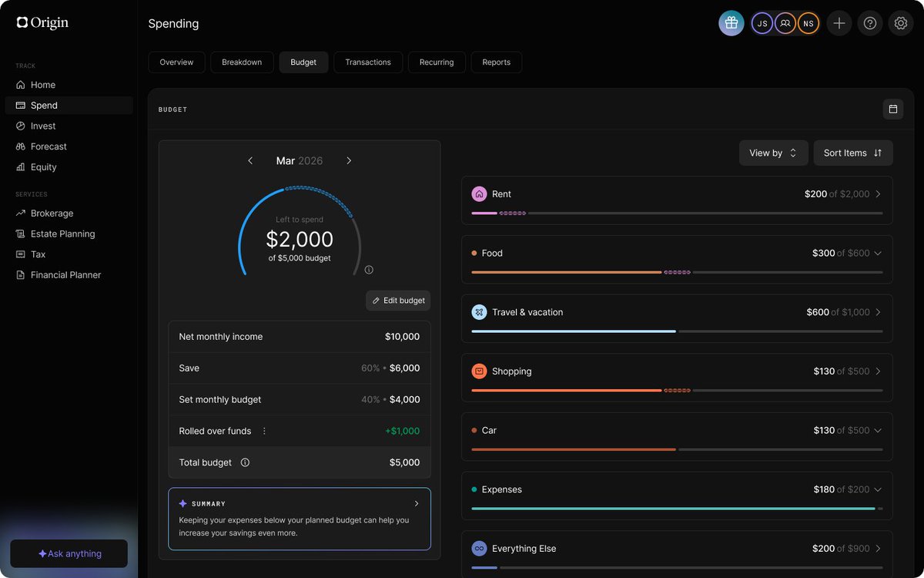
Task: Open Estate Planning service
Action: tap(69, 234)
